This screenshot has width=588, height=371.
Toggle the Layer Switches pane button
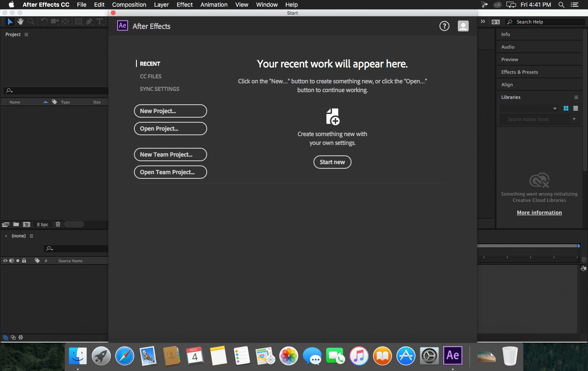coord(5,338)
